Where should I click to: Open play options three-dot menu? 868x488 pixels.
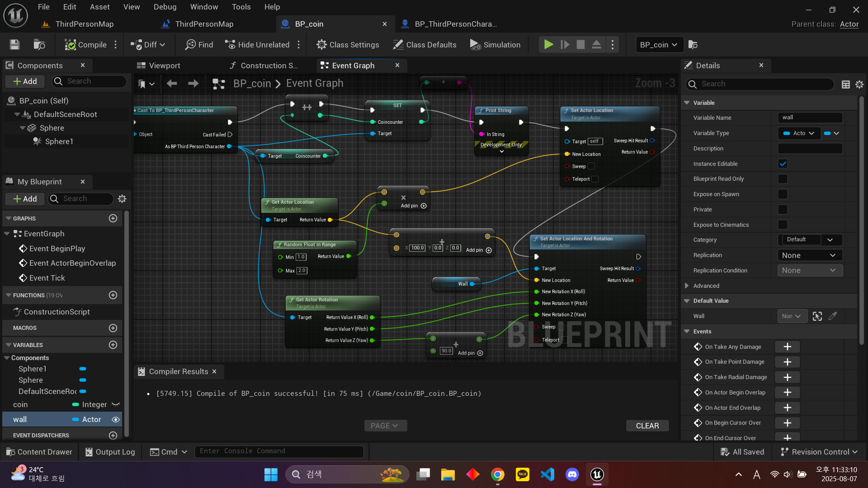click(613, 45)
